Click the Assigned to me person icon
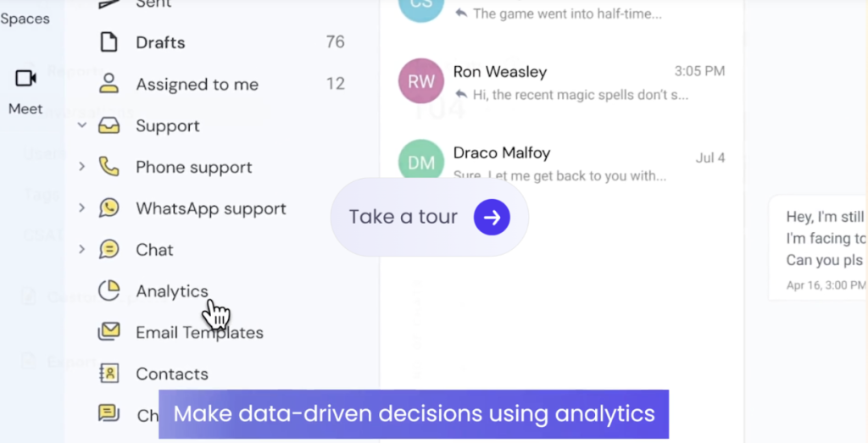This screenshot has width=868, height=443. click(108, 84)
